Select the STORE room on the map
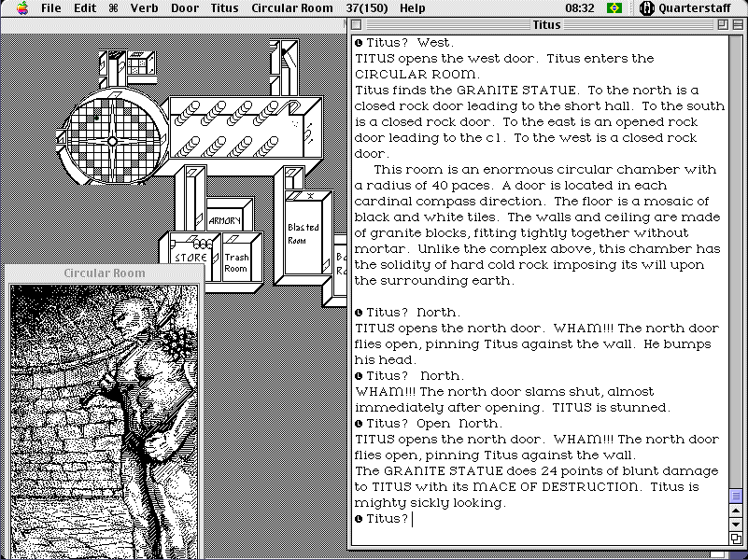Viewport: 748px width, 560px height. tap(190, 257)
